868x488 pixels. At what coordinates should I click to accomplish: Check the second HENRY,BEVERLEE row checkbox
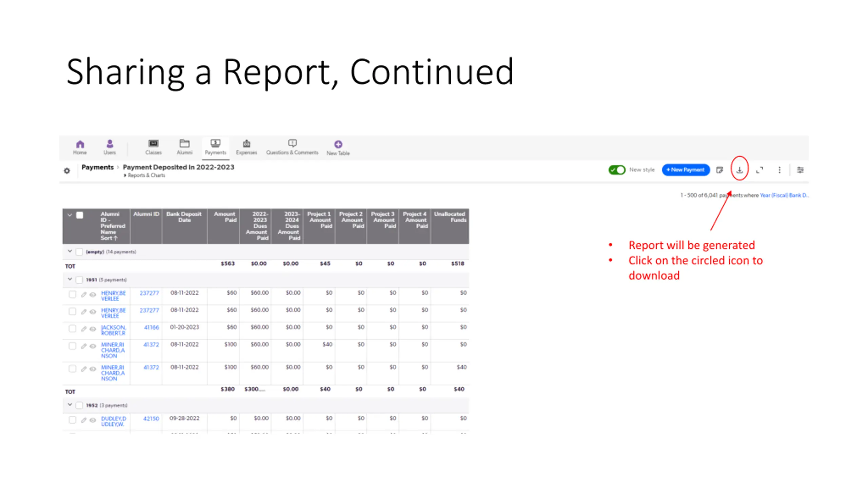click(72, 311)
